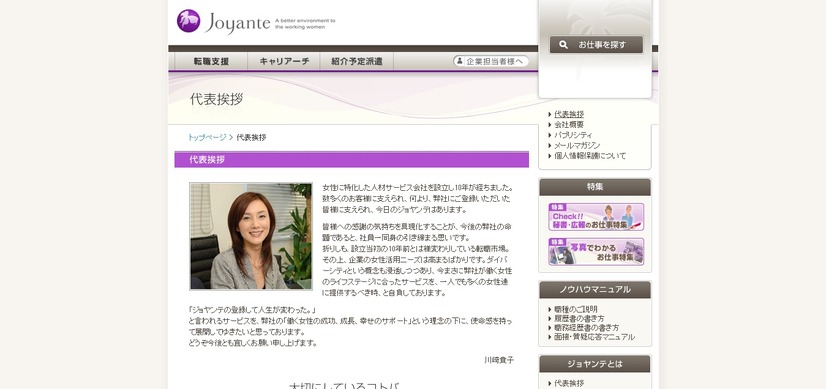826x389 pixels.
Task: Open the 会社概要 sidebar link
Action: coord(569,125)
